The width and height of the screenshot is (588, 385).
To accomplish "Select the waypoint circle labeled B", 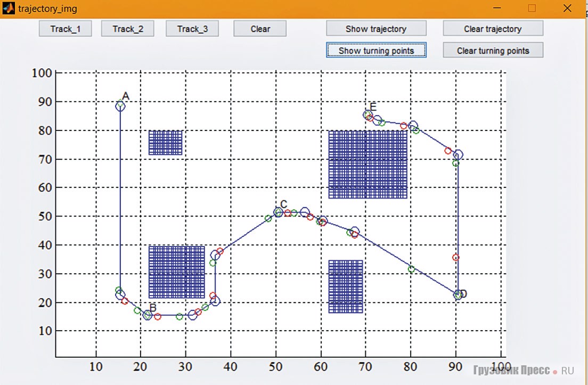I will tap(148, 315).
